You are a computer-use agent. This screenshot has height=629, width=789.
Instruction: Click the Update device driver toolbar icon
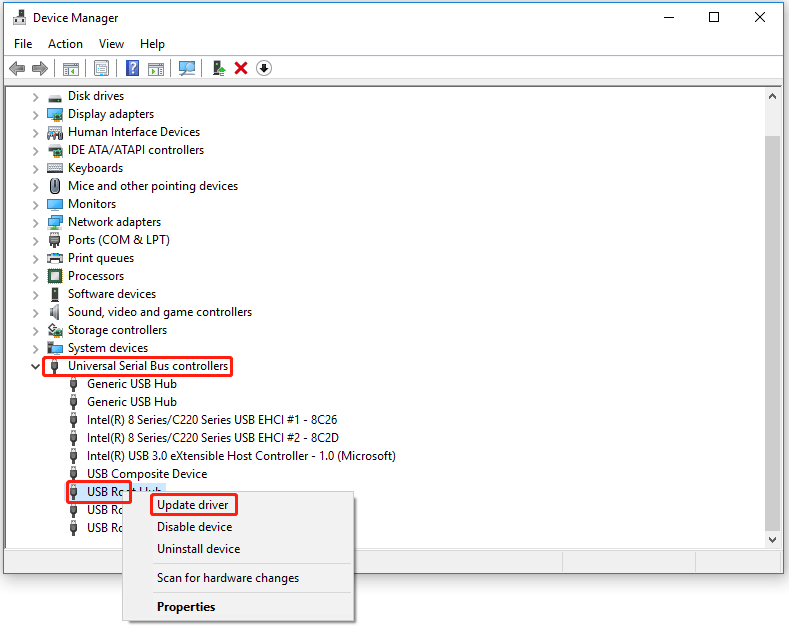pyautogui.click(x=219, y=68)
